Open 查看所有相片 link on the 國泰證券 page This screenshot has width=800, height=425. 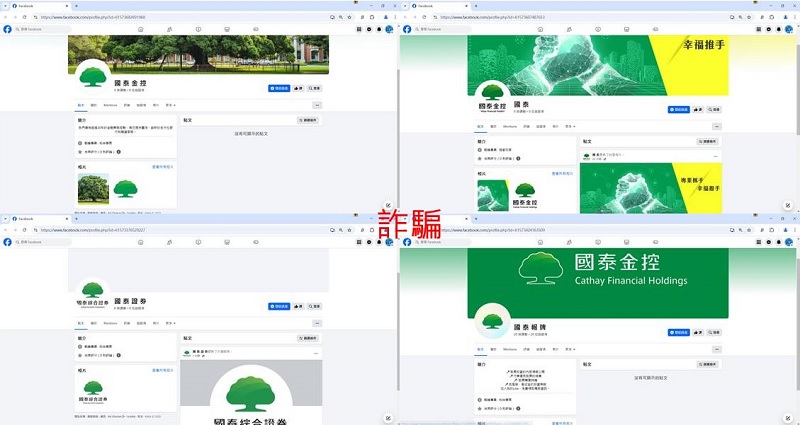point(163,370)
